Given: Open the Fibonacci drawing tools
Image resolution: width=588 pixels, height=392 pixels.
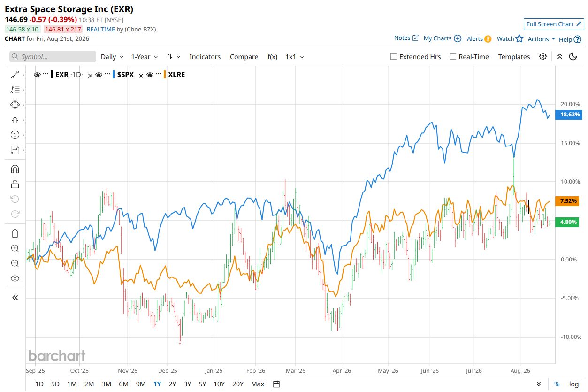Looking at the screenshot, I should coord(15,89).
